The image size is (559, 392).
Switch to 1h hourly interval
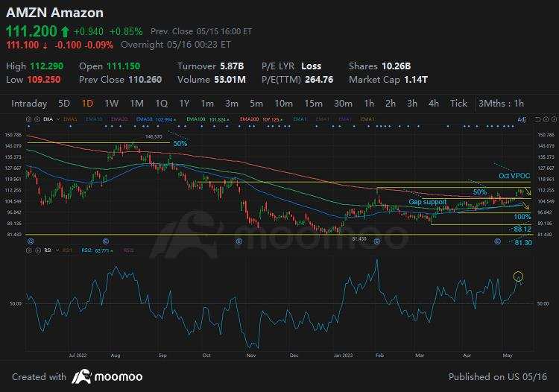369,104
